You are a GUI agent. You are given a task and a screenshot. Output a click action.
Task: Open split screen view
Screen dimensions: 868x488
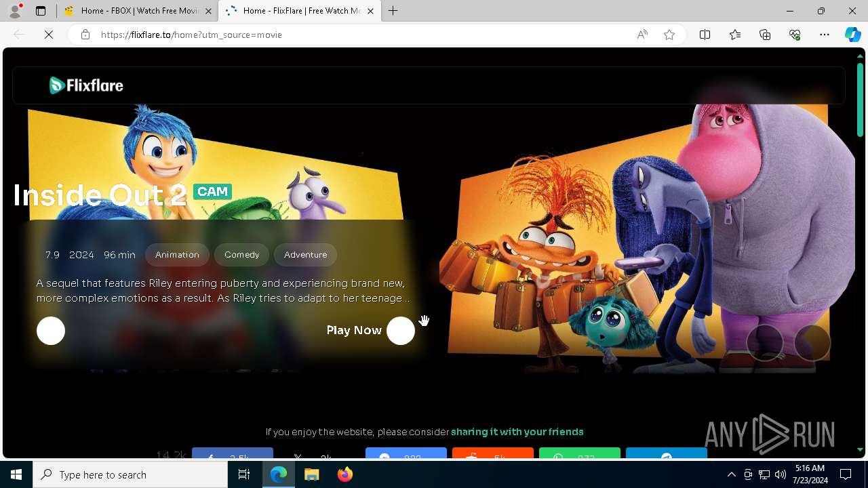(x=705, y=35)
